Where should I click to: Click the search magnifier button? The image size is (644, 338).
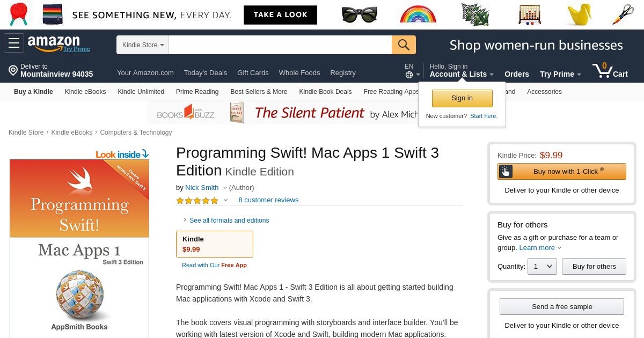click(x=404, y=45)
